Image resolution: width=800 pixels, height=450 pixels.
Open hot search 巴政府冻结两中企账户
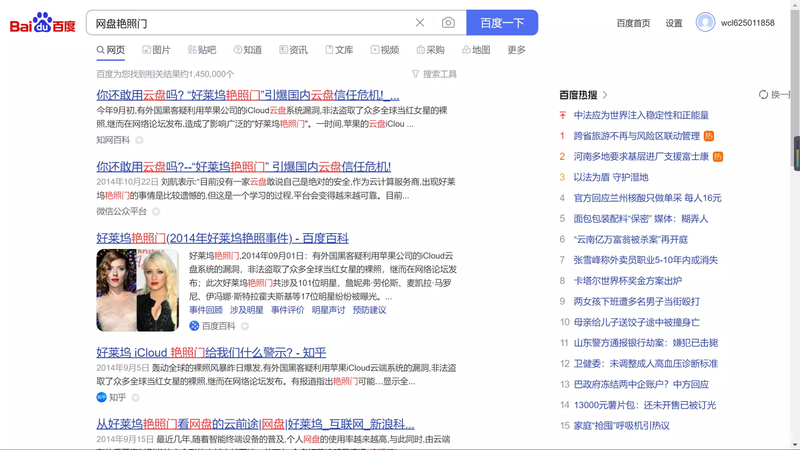click(x=641, y=384)
